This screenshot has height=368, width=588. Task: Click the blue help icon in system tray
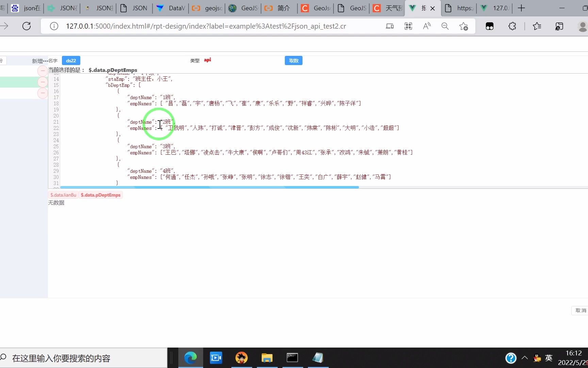pyautogui.click(x=511, y=358)
